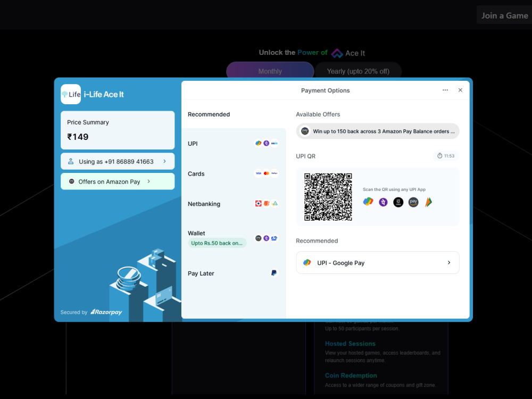Screen dimensions: 532x399
Task: Click Amazon Pay icon beside QR code
Action: coord(413,202)
